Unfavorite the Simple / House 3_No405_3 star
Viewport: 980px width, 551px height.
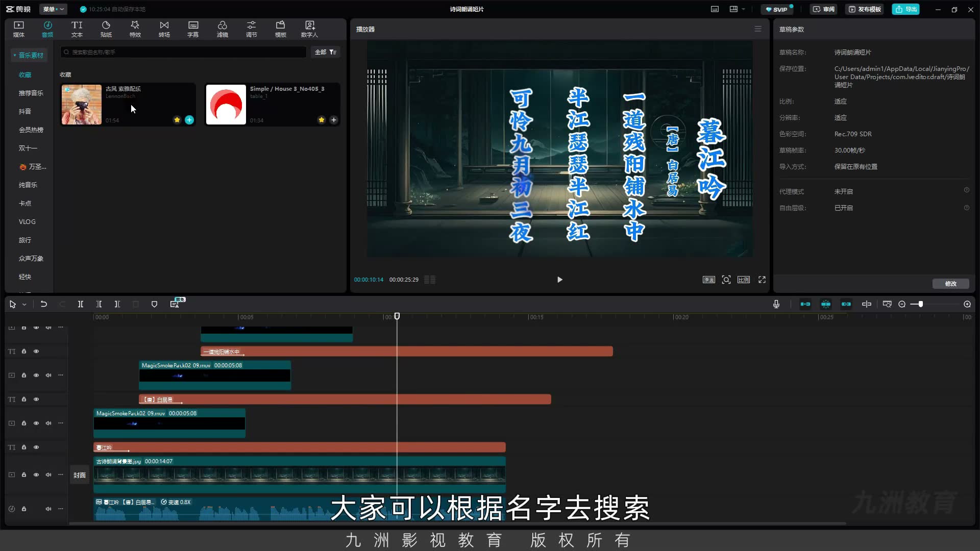322,120
